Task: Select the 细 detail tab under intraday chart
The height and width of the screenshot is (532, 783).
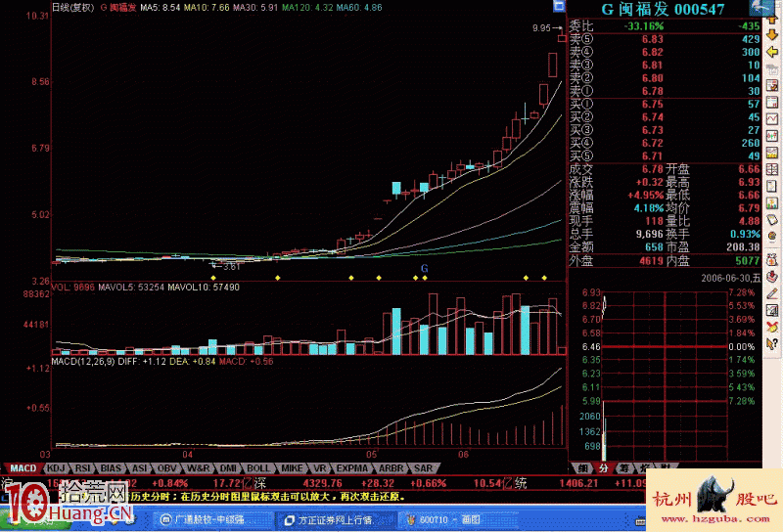Action: tap(582, 468)
